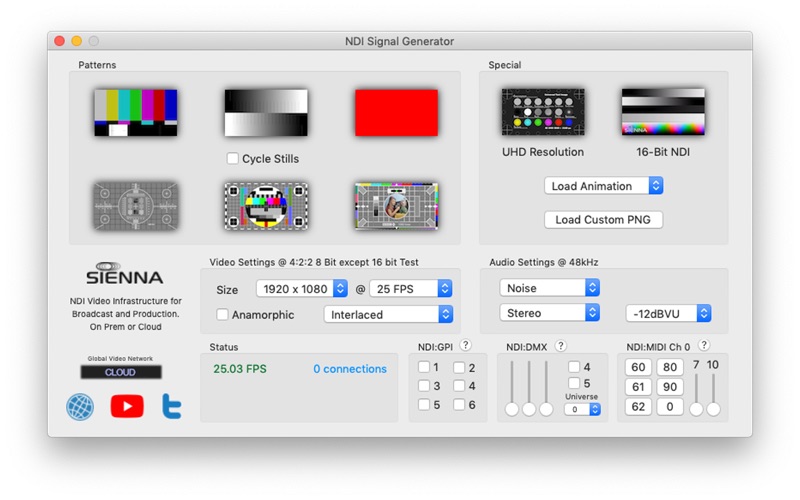Image resolution: width=800 pixels, height=500 pixels.
Task: Click the Global Video Network CLOUD badge
Action: (x=120, y=372)
